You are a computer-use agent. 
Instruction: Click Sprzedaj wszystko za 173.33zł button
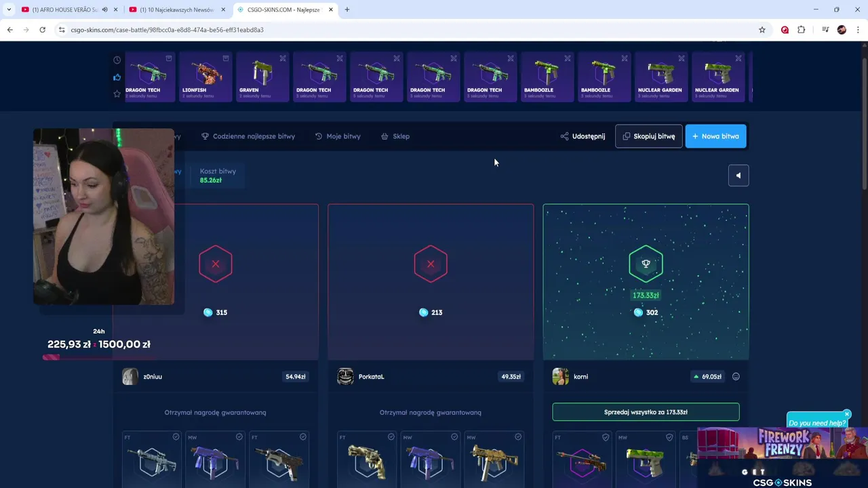646,412
